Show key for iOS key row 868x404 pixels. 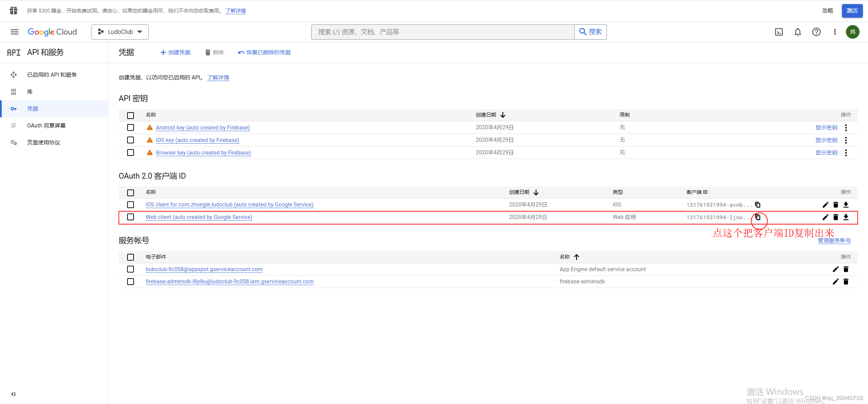826,140
